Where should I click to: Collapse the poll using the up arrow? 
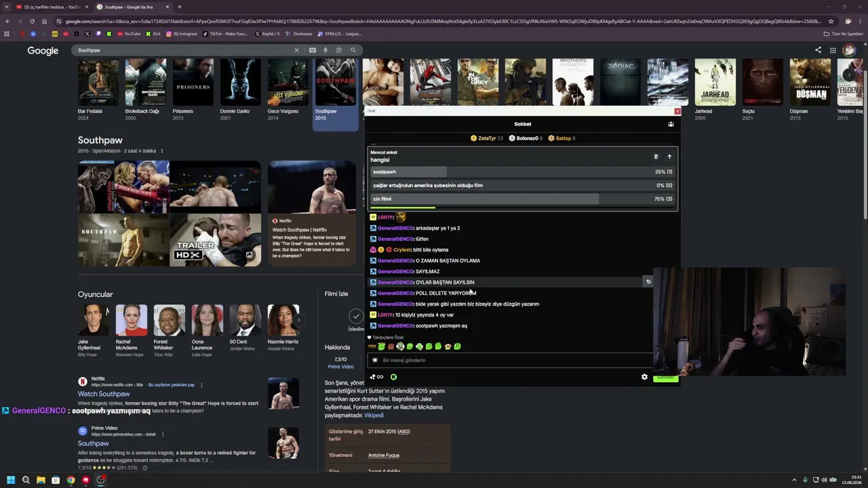coord(669,157)
